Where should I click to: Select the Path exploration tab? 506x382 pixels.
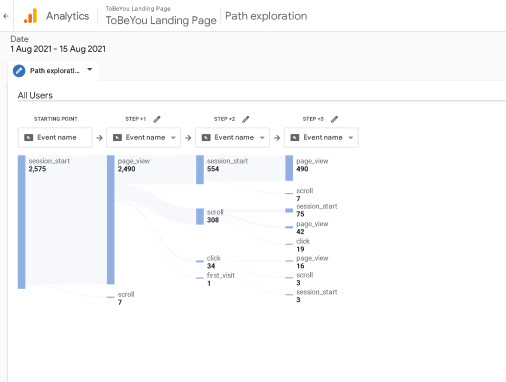point(54,71)
